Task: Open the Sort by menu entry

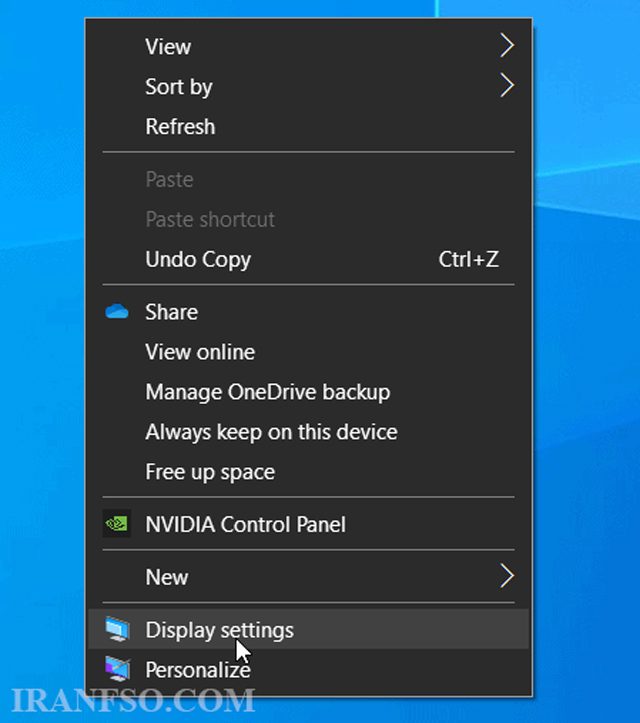Action: (x=308, y=87)
